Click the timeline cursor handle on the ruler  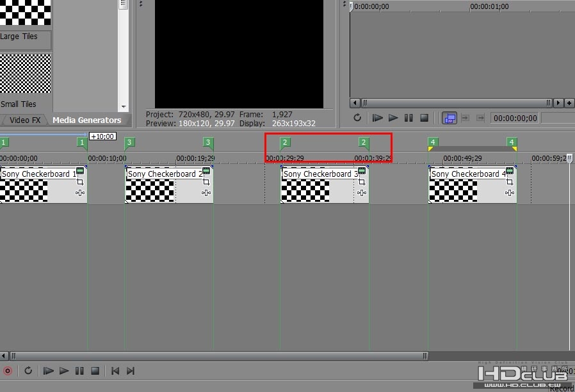point(569,158)
